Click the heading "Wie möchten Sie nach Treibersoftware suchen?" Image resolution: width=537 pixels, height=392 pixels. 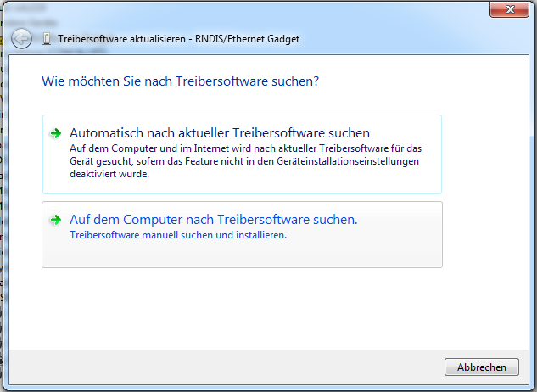pyautogui.click(x=180, y=82)
